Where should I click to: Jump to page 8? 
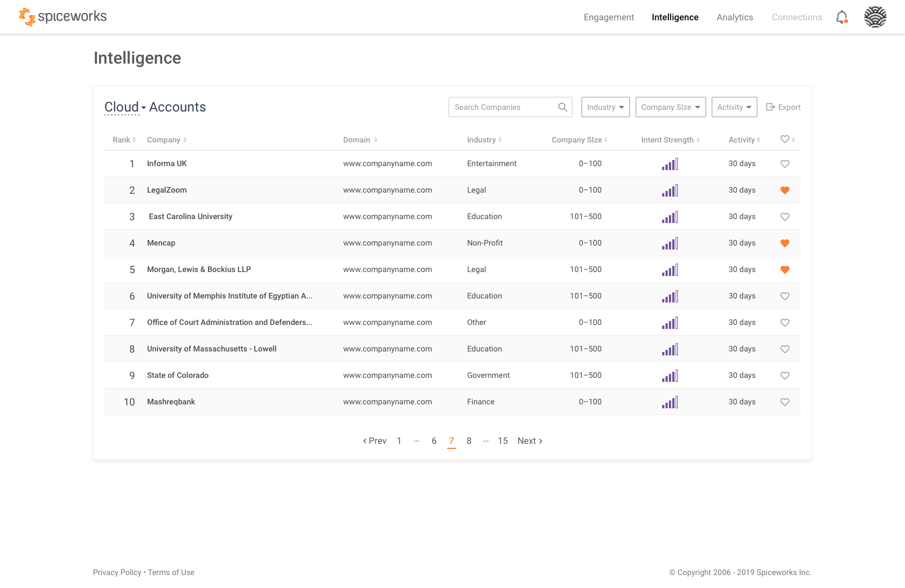(x=469, y=441)
